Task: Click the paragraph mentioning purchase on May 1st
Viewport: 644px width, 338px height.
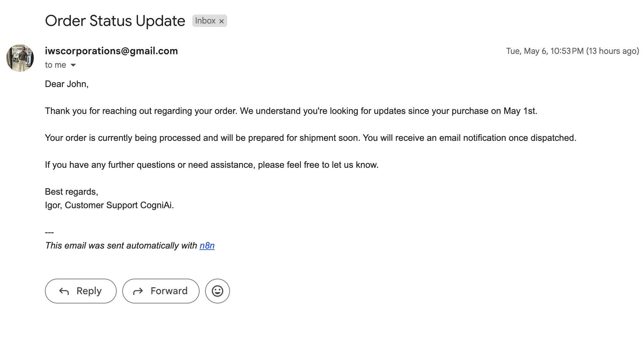Action: coord(291,111)
